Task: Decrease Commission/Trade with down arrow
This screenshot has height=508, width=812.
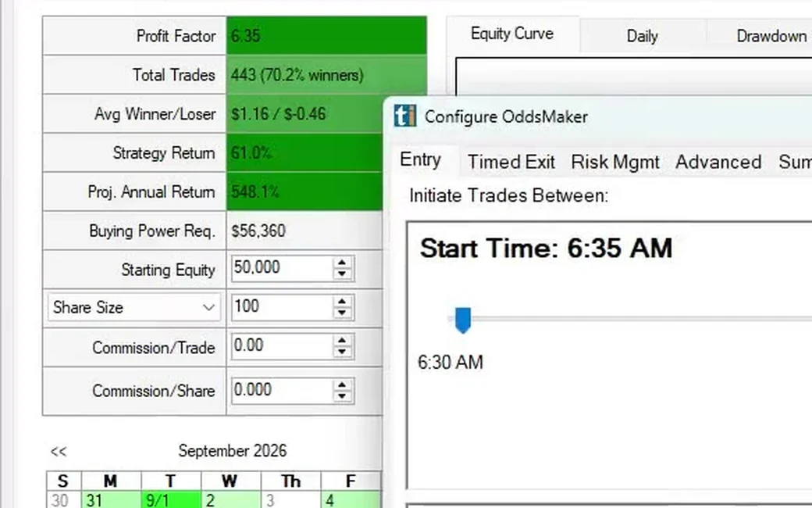Action: [342, 352]
